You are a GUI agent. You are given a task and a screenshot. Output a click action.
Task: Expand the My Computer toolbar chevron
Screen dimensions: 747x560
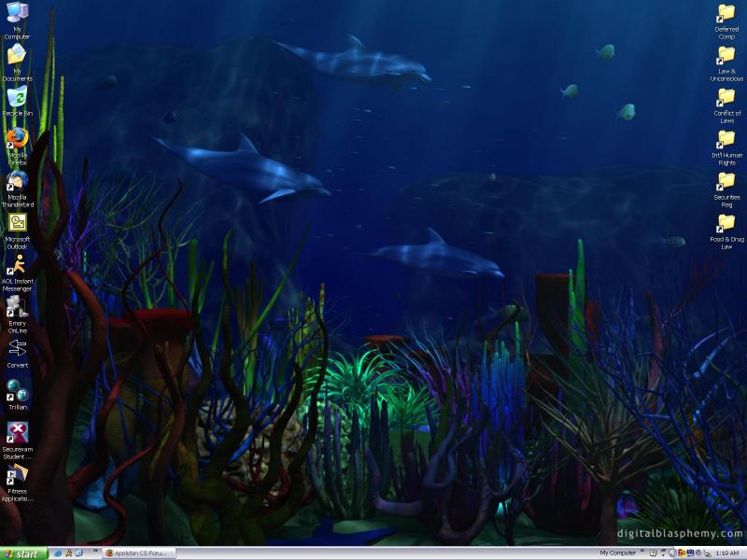[x=642, y=551]
